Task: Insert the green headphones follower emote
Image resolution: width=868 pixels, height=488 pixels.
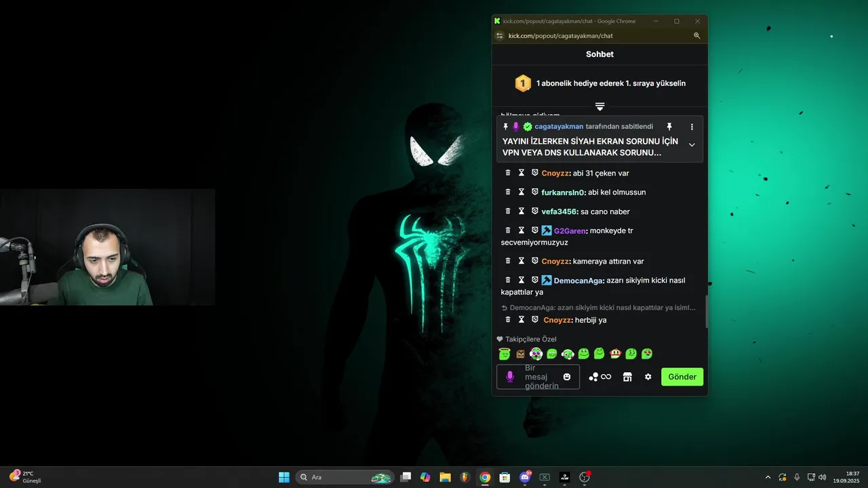Action: tap(568, 354)
